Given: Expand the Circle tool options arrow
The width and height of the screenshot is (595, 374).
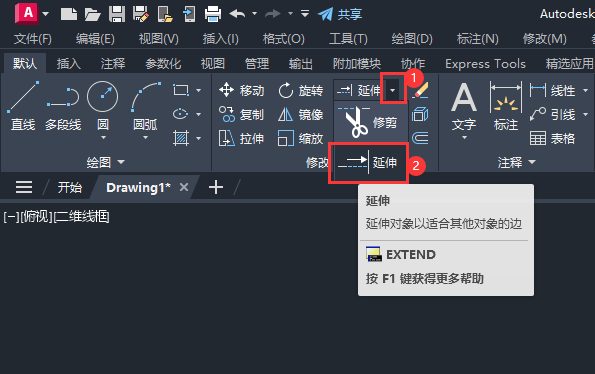Looking at the screenshot, I should (103, 138).
